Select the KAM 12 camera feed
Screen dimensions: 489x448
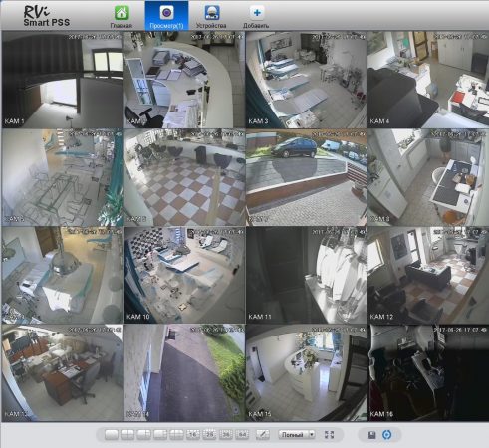[428, 275]
